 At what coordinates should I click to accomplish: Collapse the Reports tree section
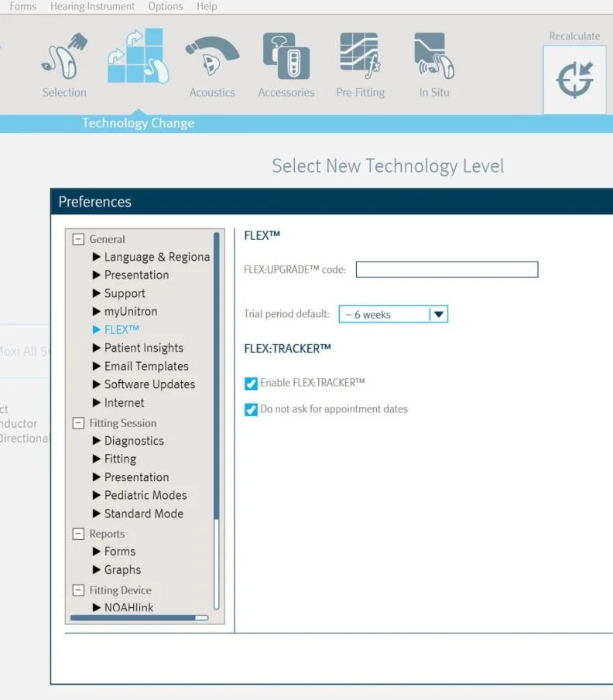78,534
